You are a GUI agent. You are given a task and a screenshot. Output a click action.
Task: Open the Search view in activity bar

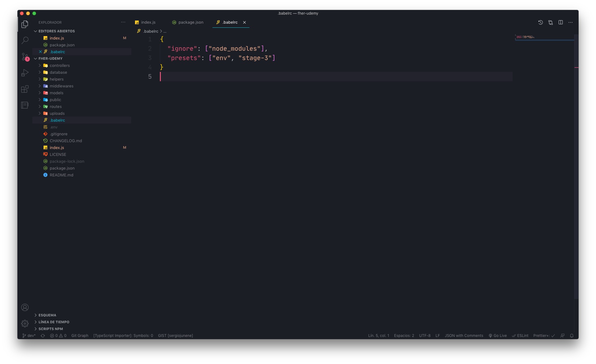[x=25, y=40]
